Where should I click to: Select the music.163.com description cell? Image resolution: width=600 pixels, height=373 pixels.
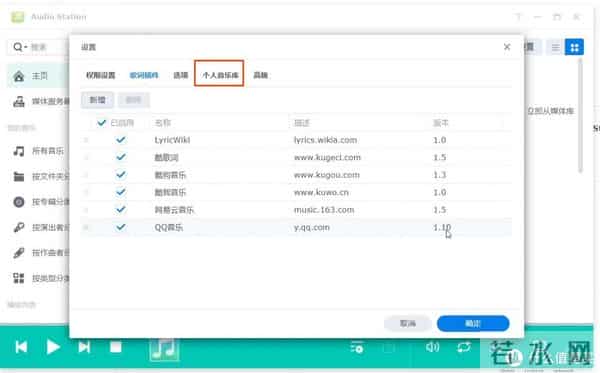[x=324, y=210]
